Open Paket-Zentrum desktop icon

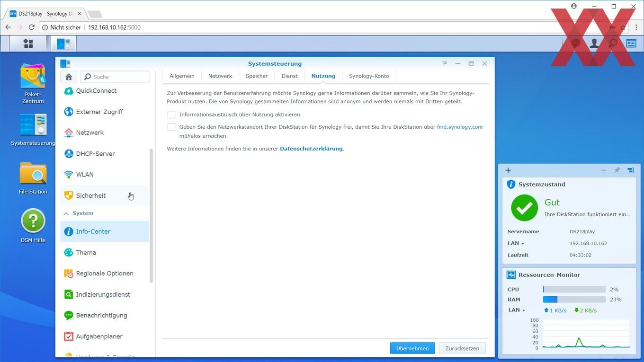coord(33,84)
